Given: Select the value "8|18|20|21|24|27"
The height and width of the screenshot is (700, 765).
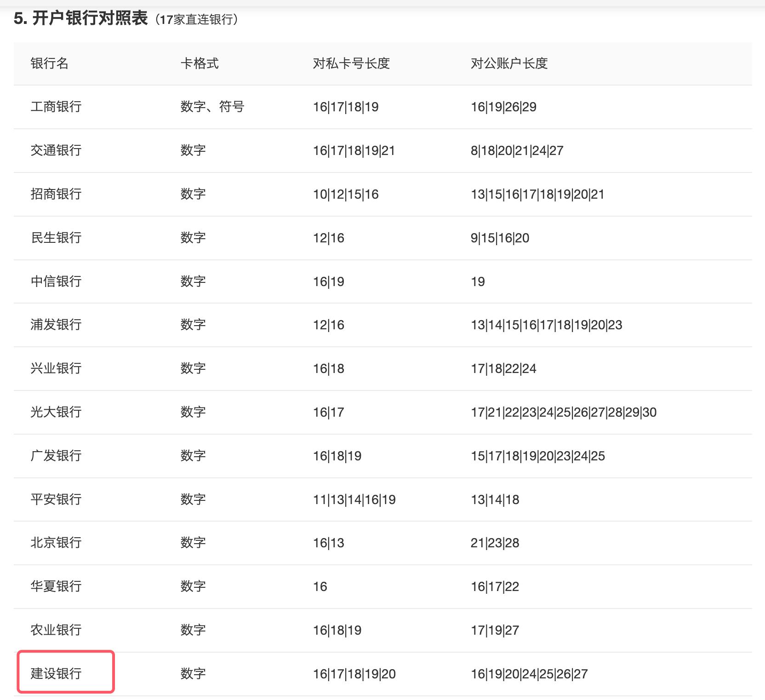Looking at the screenshot, I should pyautogui.click(x=517, y=151).
